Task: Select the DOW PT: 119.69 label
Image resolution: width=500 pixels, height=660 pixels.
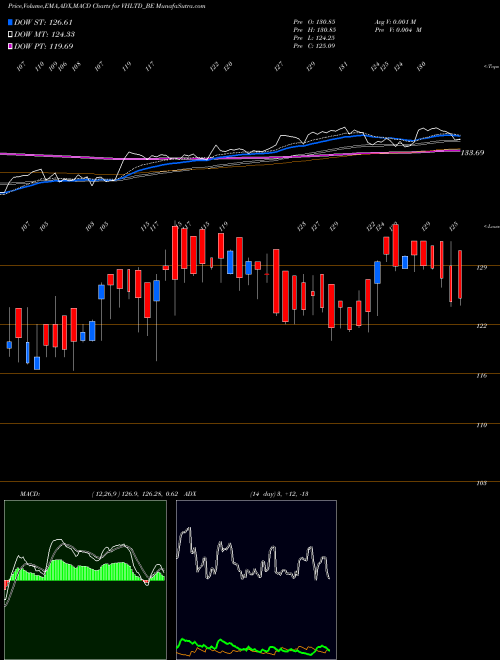Action: [43, 46]
